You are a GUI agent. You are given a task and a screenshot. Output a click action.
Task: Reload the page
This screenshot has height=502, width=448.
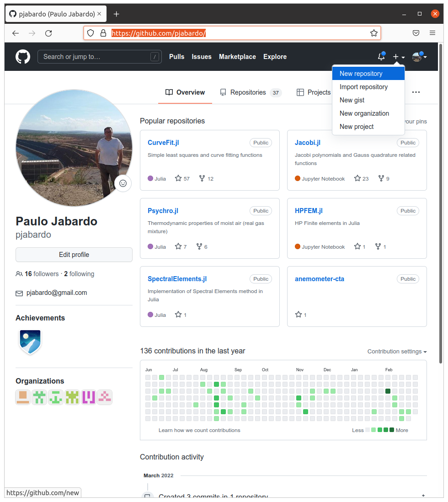pos(48,33)
